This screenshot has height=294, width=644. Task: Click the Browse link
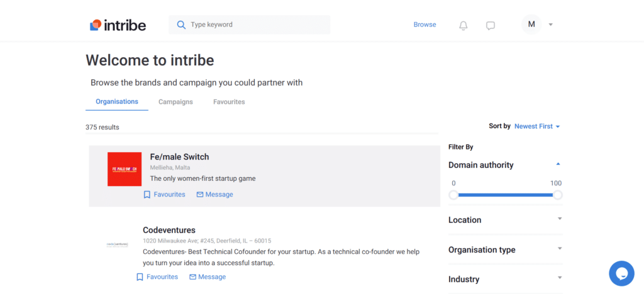pyautogui.click(x=425, y=24)
